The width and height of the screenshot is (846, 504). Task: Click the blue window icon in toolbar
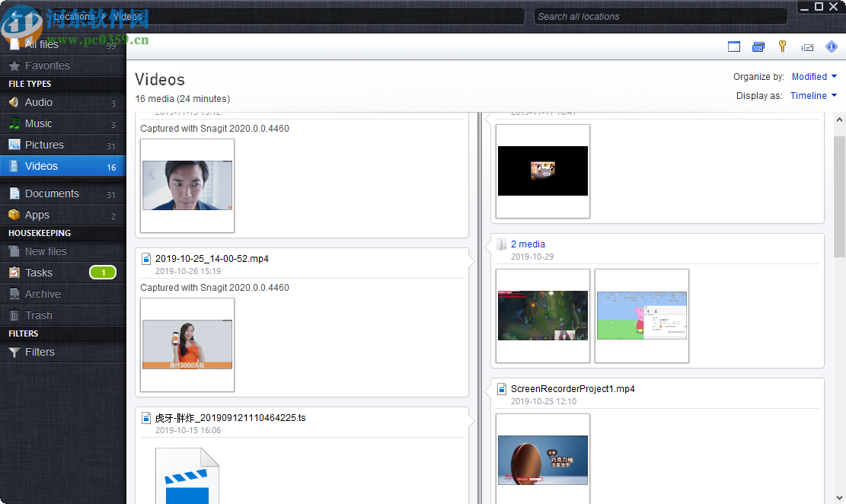[733, 47]
